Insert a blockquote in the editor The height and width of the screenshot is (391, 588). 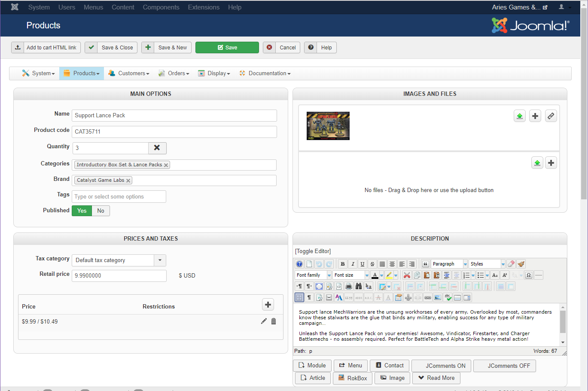(426, 264)
